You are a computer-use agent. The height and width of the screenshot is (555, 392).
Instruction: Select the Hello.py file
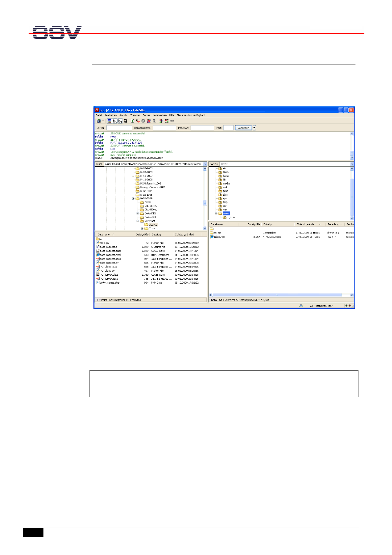point(104,243)
